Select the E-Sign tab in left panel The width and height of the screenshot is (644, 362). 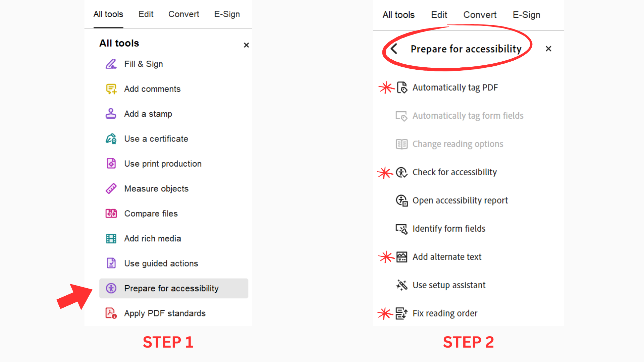[x=227, y=14]
